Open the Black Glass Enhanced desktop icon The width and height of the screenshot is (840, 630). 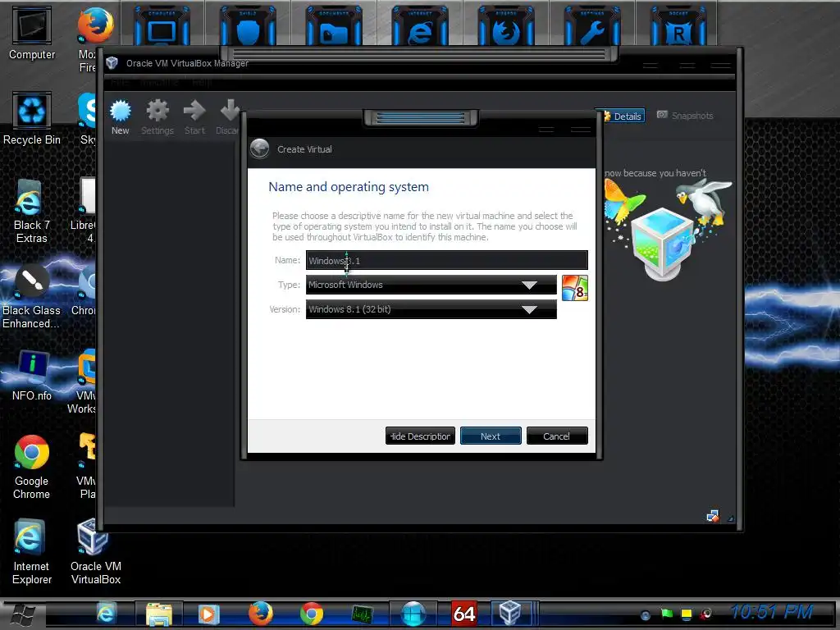tap(32, 297)
